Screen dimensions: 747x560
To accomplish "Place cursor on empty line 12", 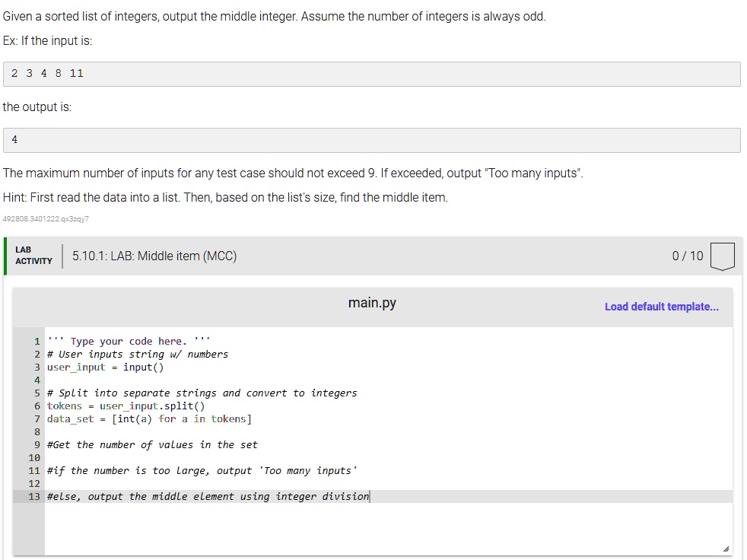I will pyautogui.click(x=228, y=484).
